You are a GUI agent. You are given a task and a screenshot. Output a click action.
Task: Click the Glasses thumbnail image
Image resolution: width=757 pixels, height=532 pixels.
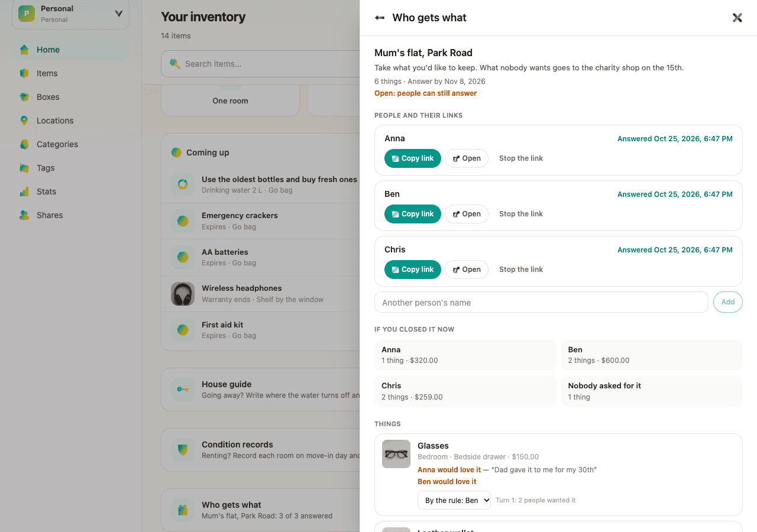[396, 454]
